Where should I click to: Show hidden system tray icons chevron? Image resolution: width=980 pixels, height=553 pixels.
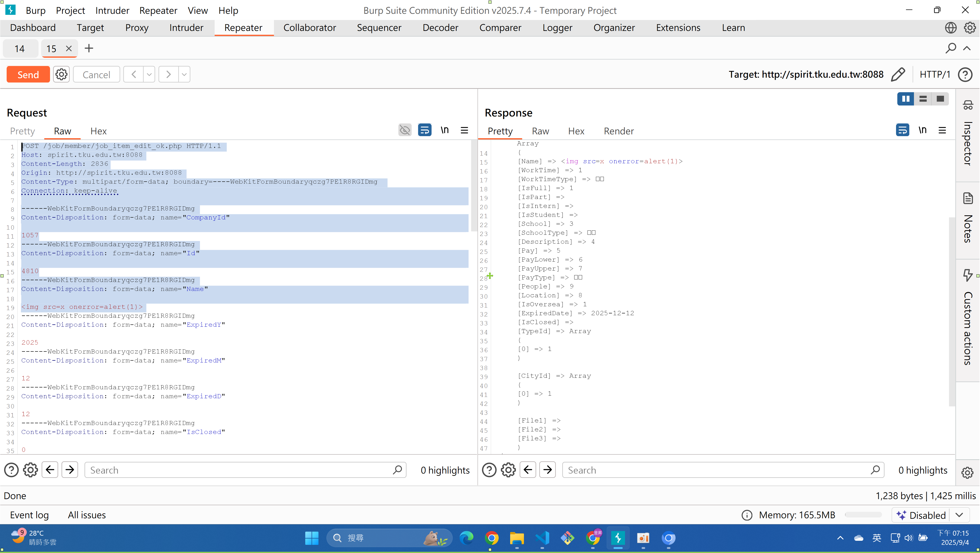840,538
